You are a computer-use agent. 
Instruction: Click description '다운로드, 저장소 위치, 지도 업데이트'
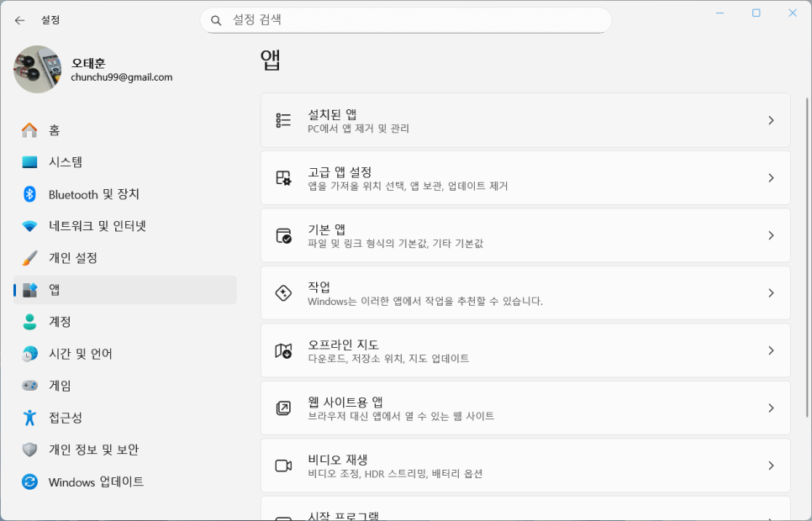coord(388,358)
